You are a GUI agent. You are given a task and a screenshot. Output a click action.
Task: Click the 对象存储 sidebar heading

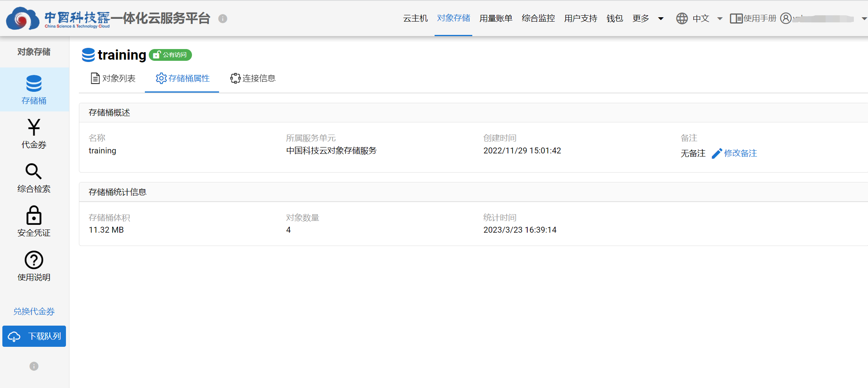click(34, 52)
